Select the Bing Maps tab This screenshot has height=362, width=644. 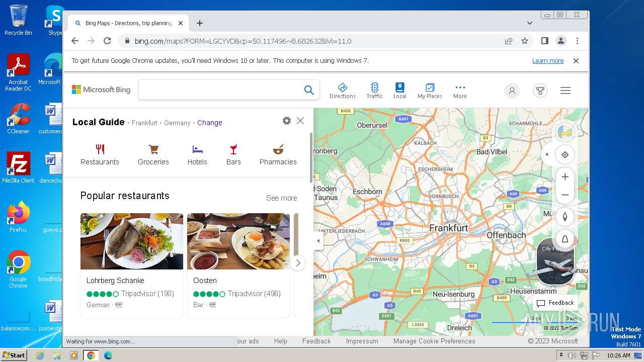tap(128, 23)
